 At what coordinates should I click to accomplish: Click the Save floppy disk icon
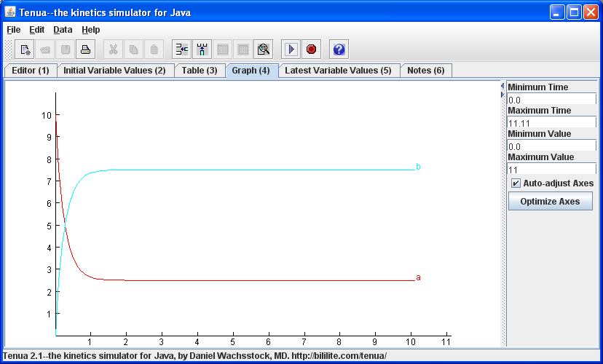tap(66, 50)
